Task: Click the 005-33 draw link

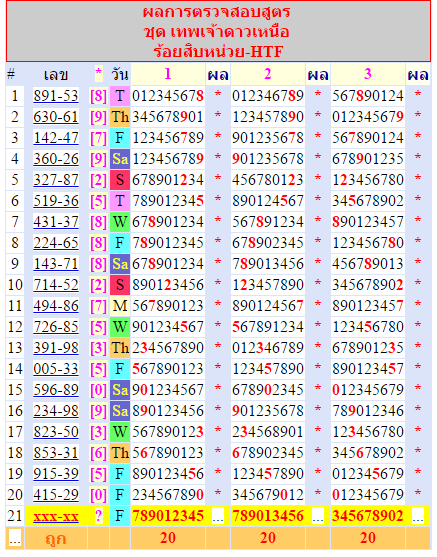Action: pos(56,369)
